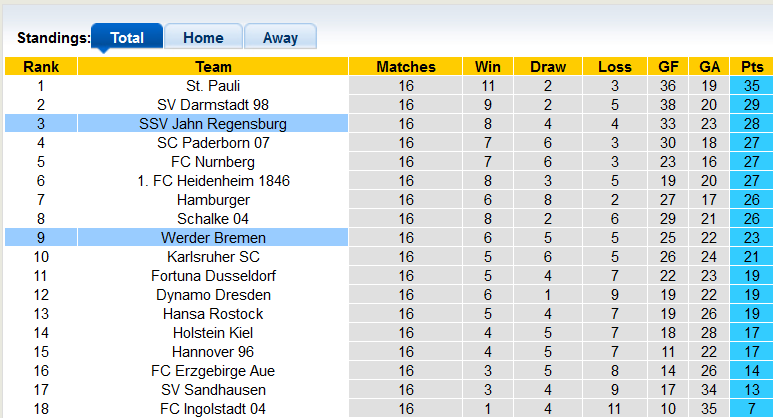Open Karlsruher SC team link
Image resolution: width=773 pixels, height=418 pixels.
click(x=213, y=257)
